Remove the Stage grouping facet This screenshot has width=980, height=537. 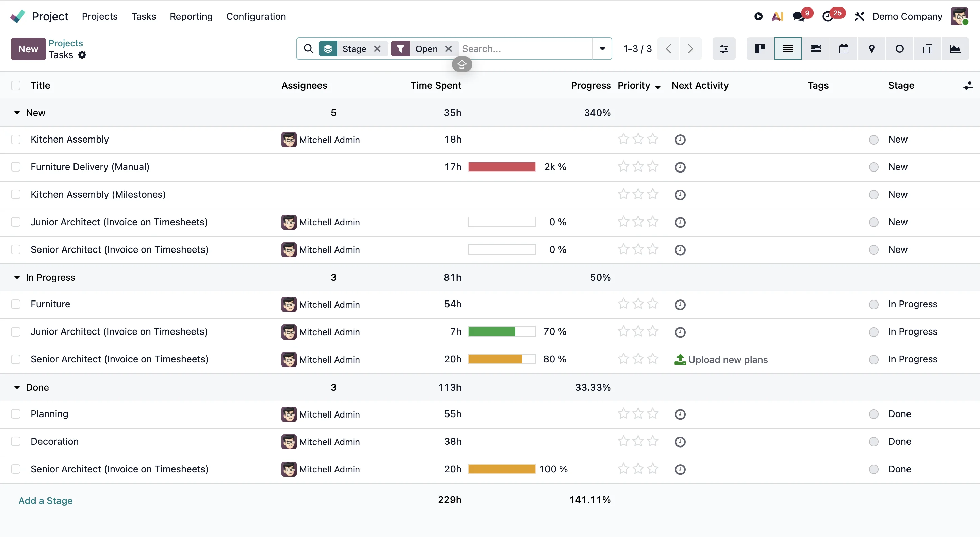point(377,49)
